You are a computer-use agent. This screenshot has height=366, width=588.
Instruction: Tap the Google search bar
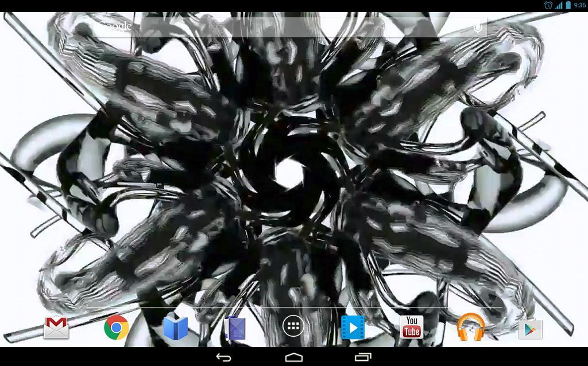(x=289, y=28)
